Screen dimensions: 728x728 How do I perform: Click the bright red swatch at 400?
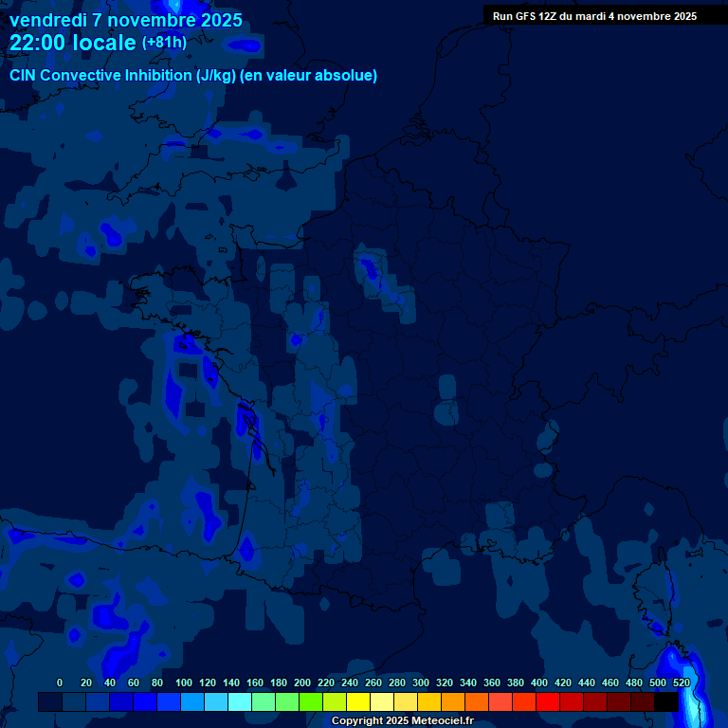click(548, 702)
